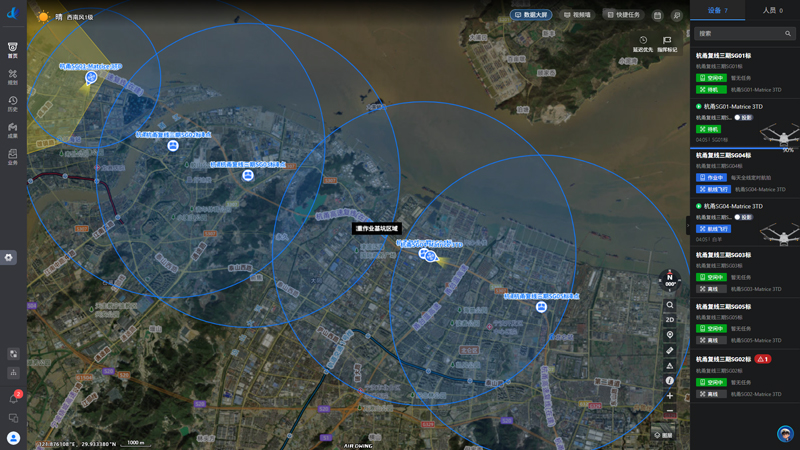The height and width of the screenshot is (450, 800).
Task: Open the results (成果) sidebar icon
Action: click(x=13, y=130)
